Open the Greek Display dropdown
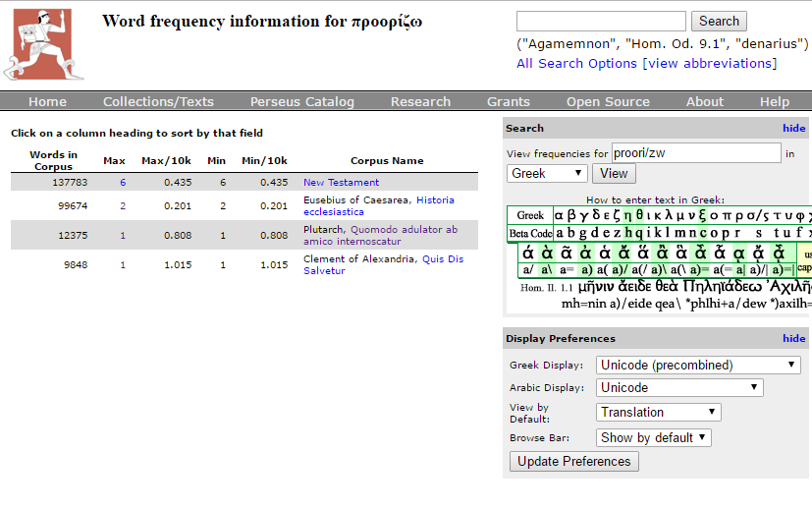 [x=697, y=365]
